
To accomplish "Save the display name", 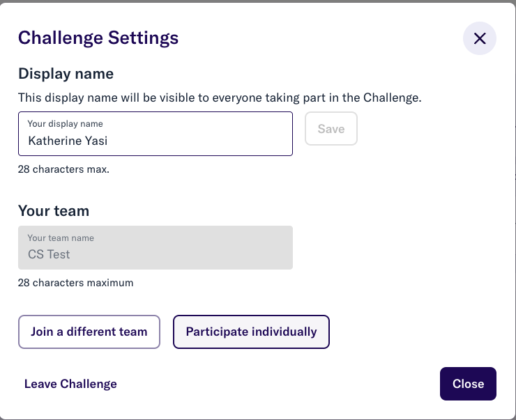I will click(331, 128).
